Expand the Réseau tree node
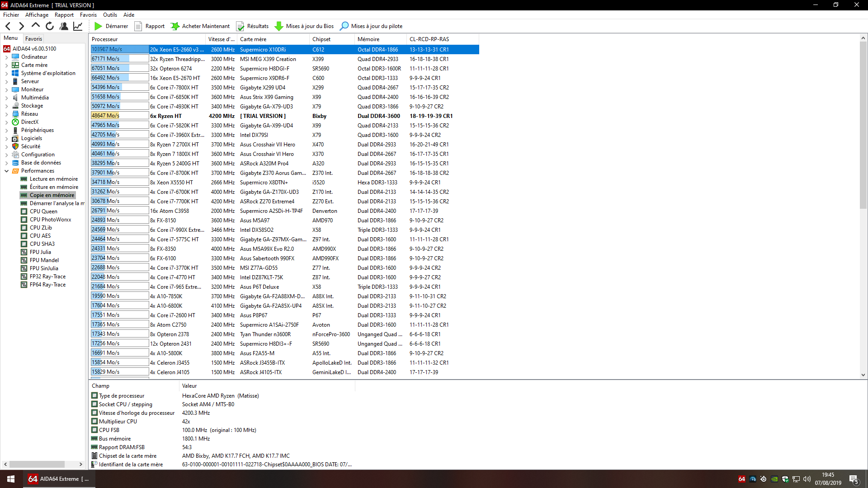Image resolution: width=868 pixels, height=488 pixels. pos(6,114)
